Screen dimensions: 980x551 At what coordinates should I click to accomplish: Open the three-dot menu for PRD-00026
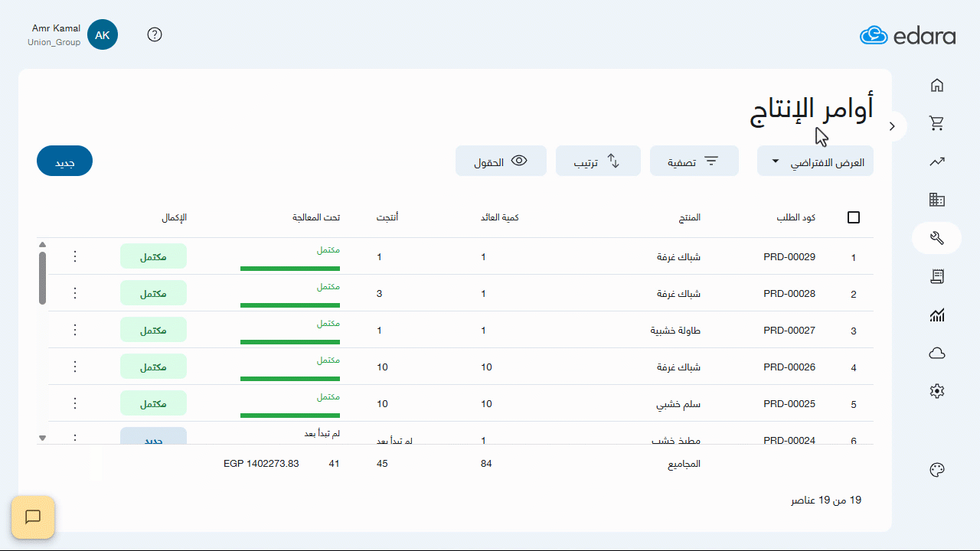[x=75, y=367]
